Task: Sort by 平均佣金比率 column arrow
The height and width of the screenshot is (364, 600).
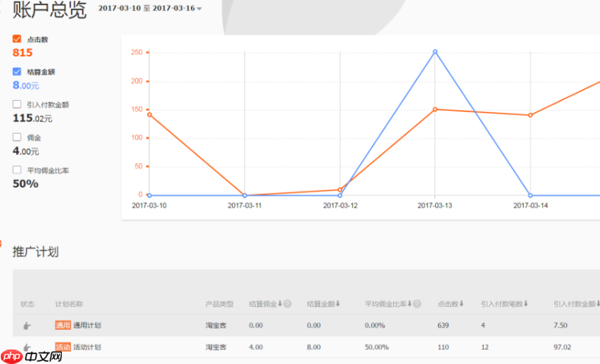Action: [409, 304]
